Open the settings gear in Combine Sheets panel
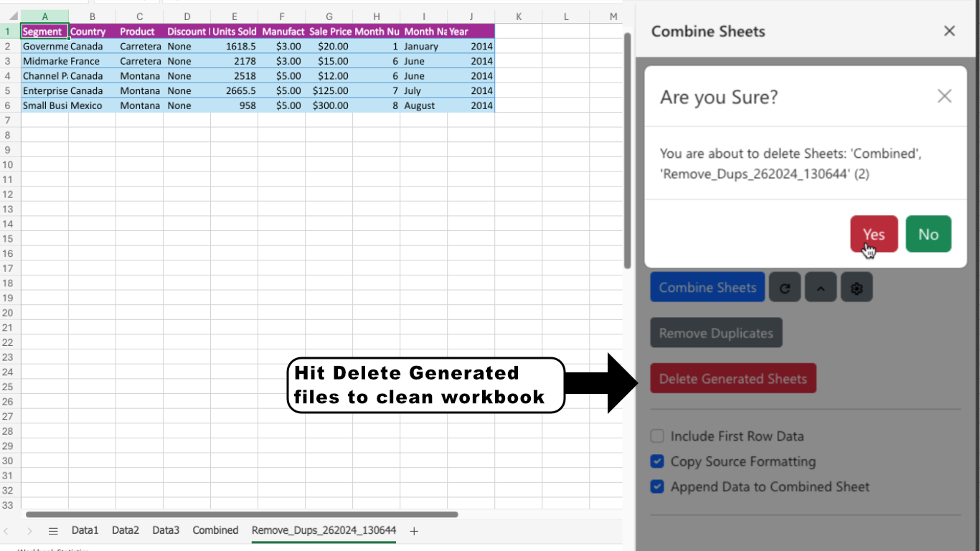 856,287
